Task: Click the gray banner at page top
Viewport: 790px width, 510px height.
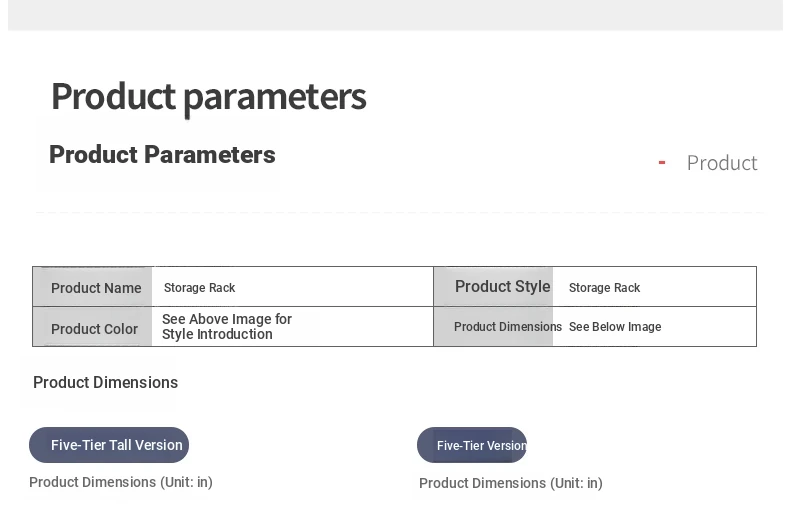Action: coord(395,14)
